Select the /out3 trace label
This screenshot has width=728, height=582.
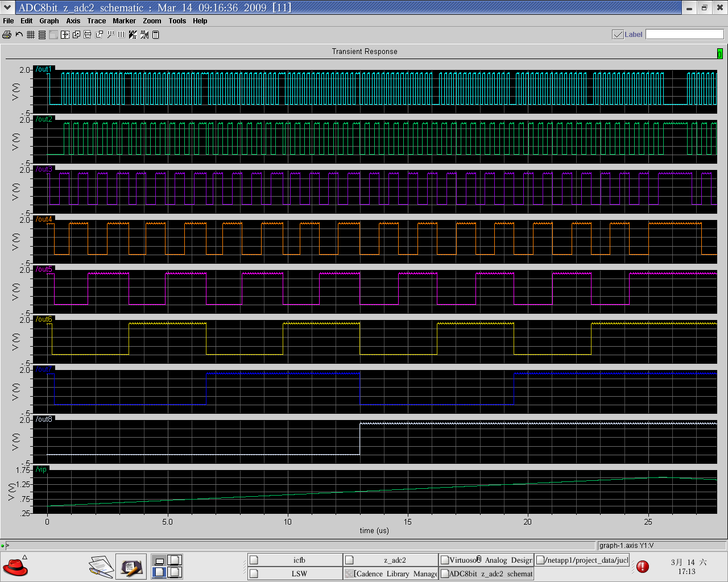click(x=44, y=169)
